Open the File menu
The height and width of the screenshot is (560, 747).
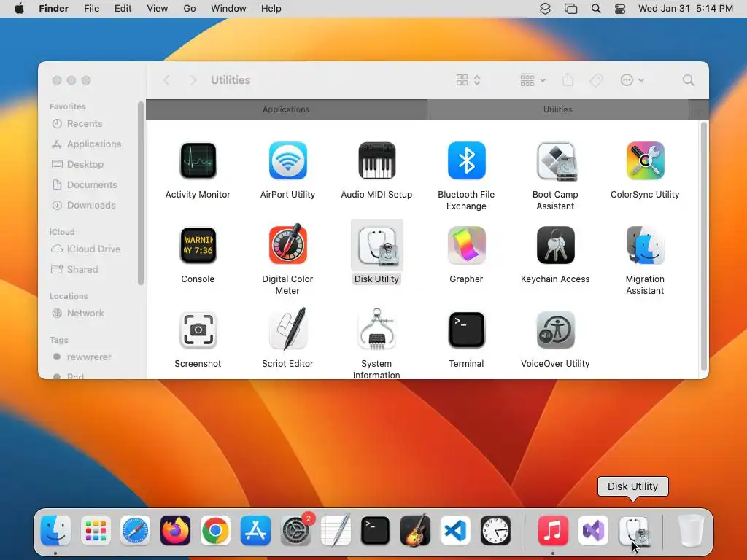(x=91, y=9)
